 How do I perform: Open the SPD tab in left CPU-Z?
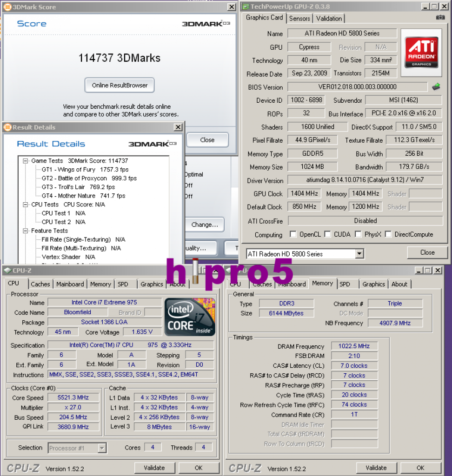pyautogui.click(x=123, y=284)
